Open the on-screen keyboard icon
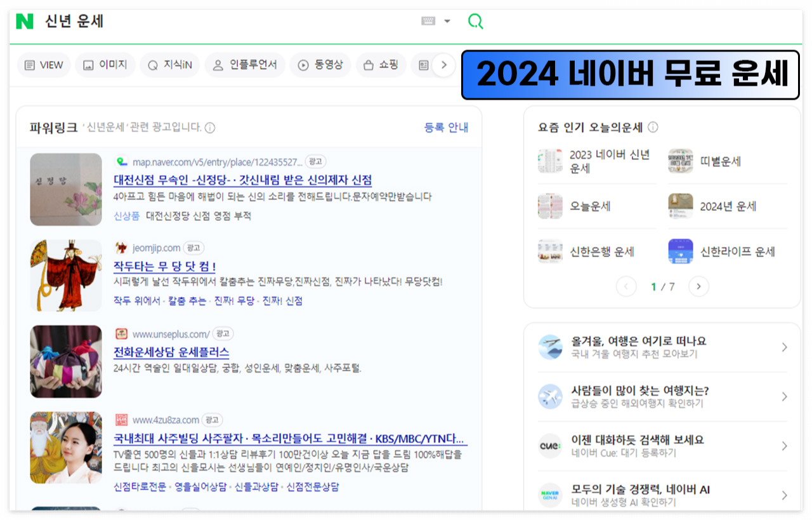This screenshot has height=520, width=812. tap(428, 21)
